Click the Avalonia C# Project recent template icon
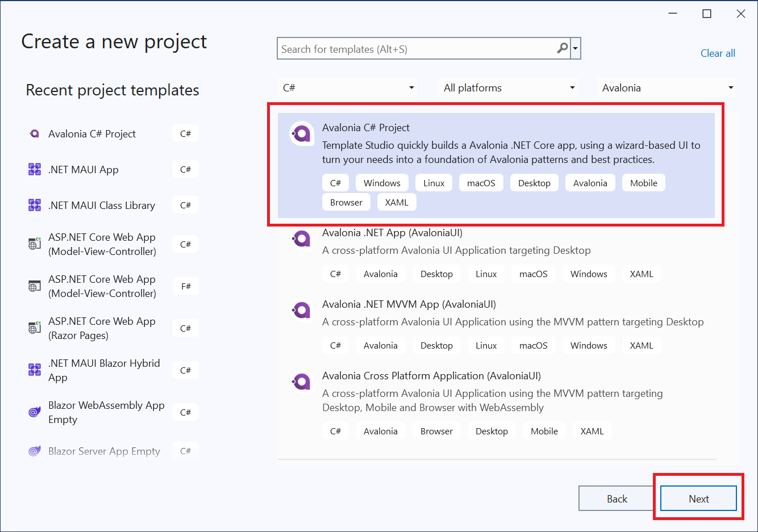 [x=34, y=134]
